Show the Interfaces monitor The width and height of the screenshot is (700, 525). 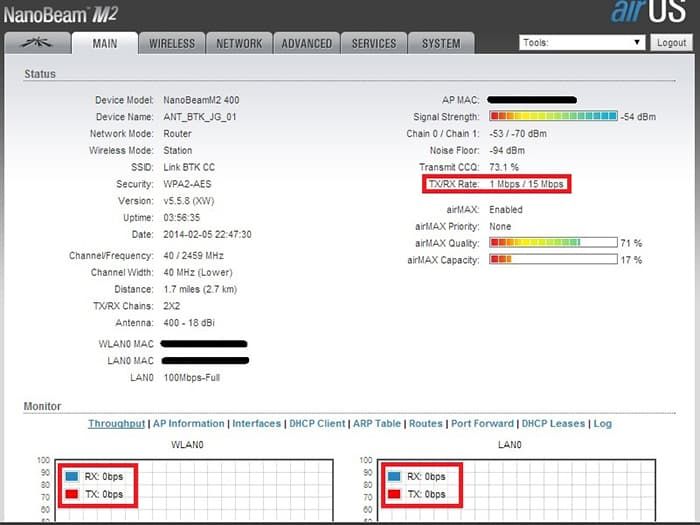[257, 424]
